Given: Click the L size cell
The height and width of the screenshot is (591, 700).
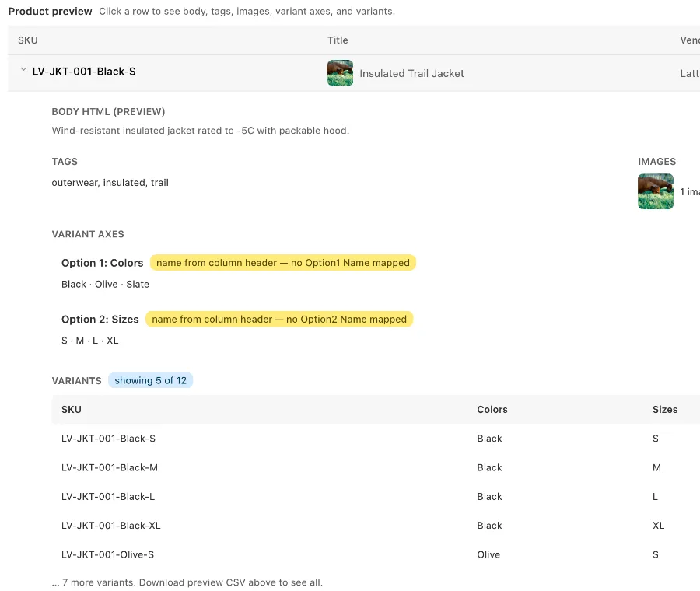Looking at the screenshot, I should click(x=655, y=496).
